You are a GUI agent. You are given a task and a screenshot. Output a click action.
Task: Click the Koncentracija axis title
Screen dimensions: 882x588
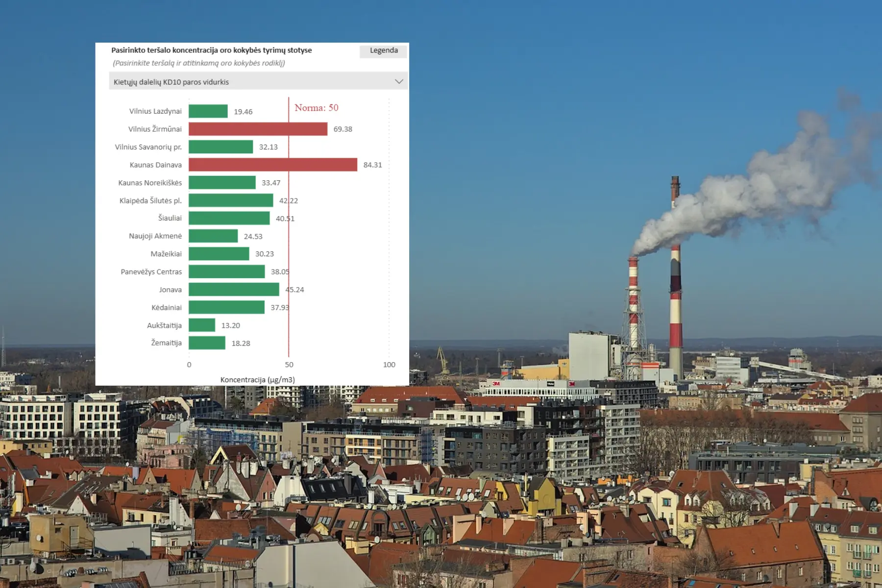tap(258, 380)
